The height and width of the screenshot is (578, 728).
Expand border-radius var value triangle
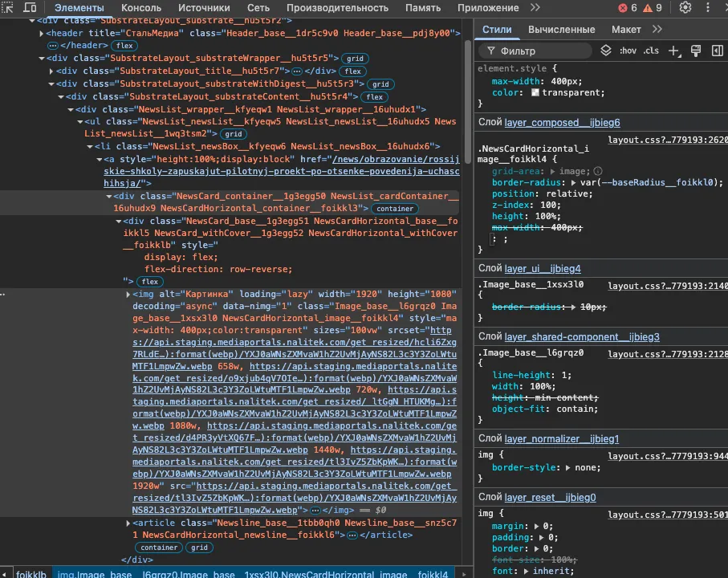[x=573, y=183]
